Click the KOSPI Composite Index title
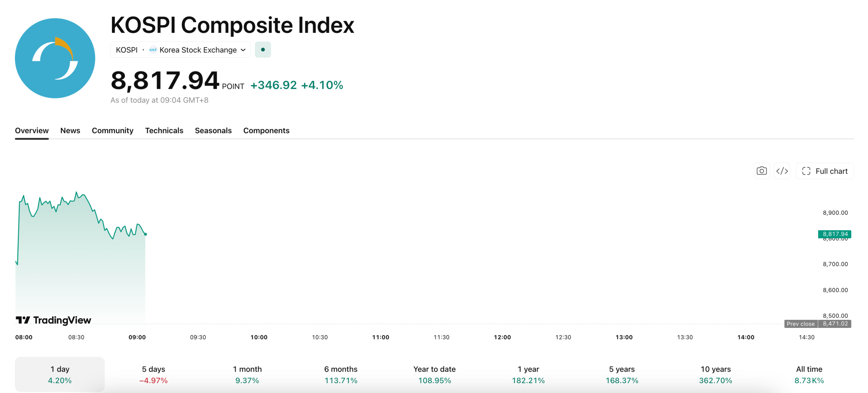This screenshot has height=393, width=868. pyautogui.click(x=232, y=25)
